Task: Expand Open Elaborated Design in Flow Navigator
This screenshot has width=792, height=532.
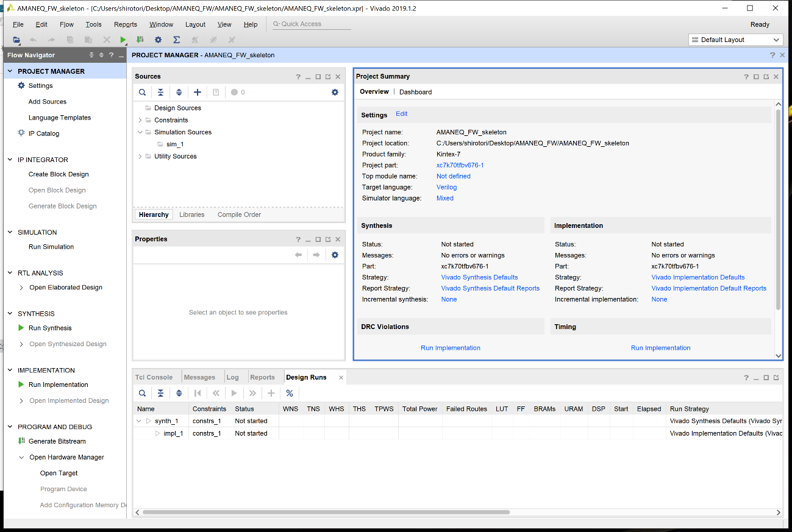Action: (22, 288)
